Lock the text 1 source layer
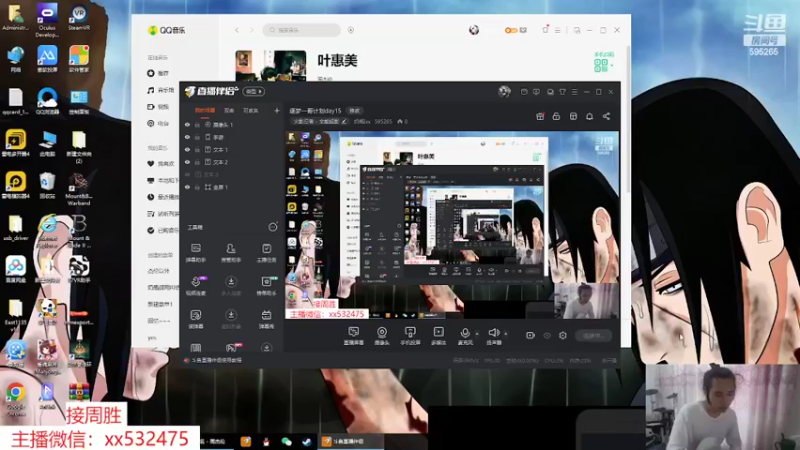Image resolution: width=800 pixels, height=450 pixels. (197, 149)
